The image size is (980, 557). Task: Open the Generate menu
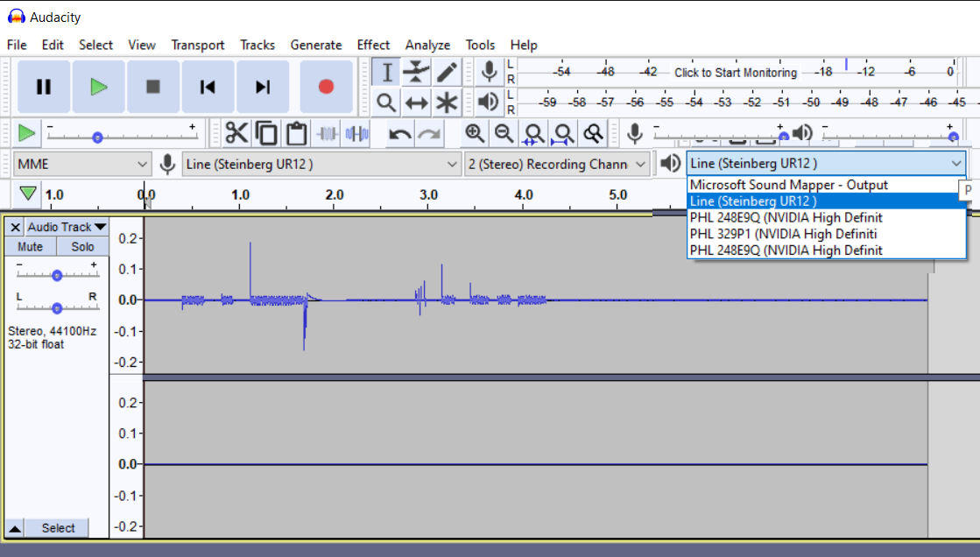(x=315, y=45)
